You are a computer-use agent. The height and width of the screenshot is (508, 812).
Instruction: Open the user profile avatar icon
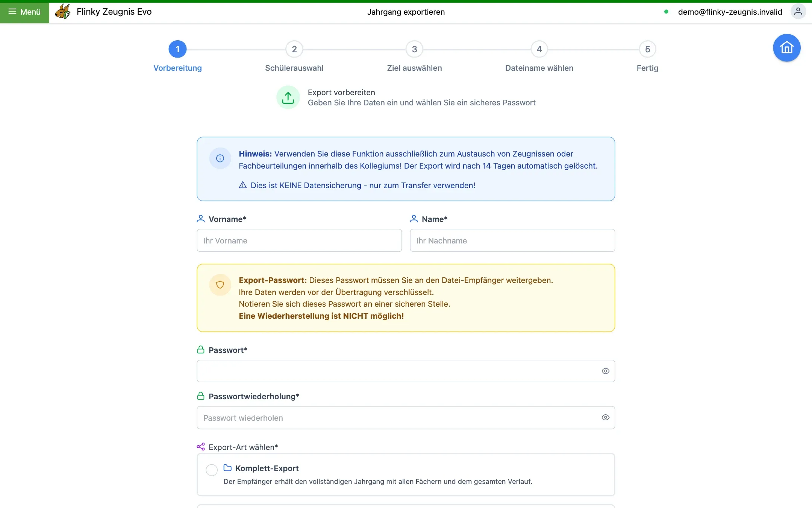point(798,12)
